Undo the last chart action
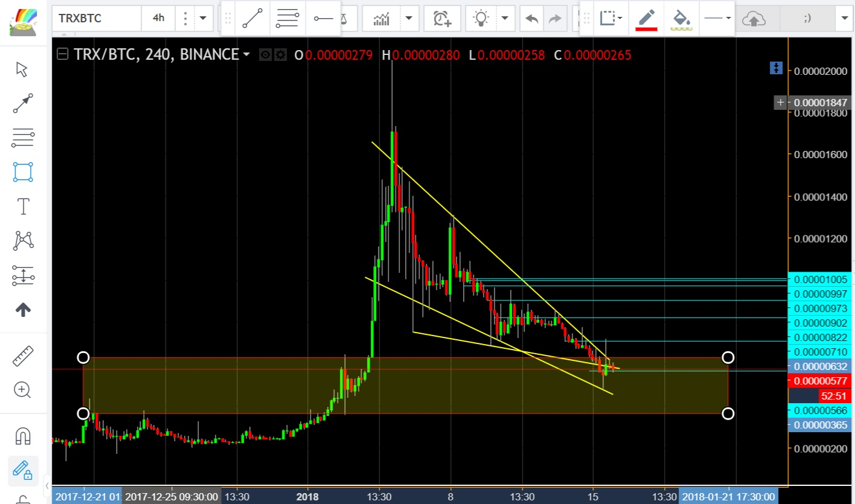 tap(532, 19)
